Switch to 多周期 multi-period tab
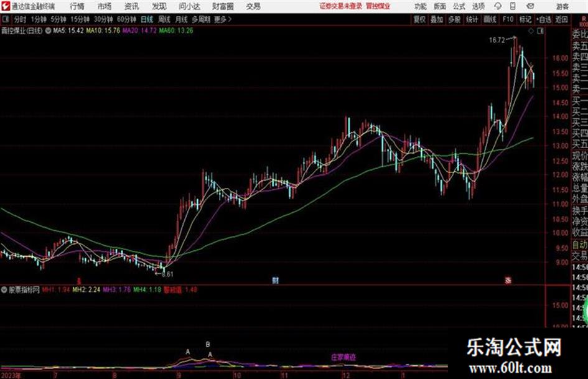Image resolution: width=588 pixels, height=379 pixels. pos(201,19)
